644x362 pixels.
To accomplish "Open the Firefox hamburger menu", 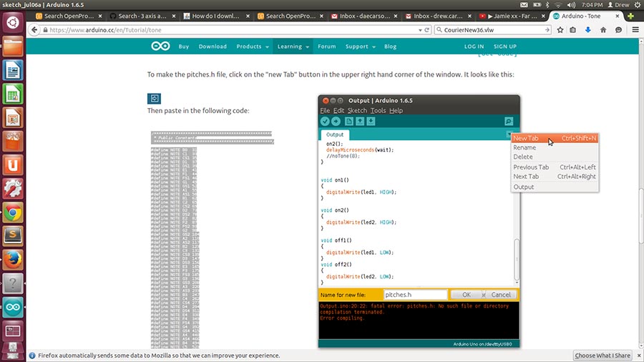I will coord(635,29).
